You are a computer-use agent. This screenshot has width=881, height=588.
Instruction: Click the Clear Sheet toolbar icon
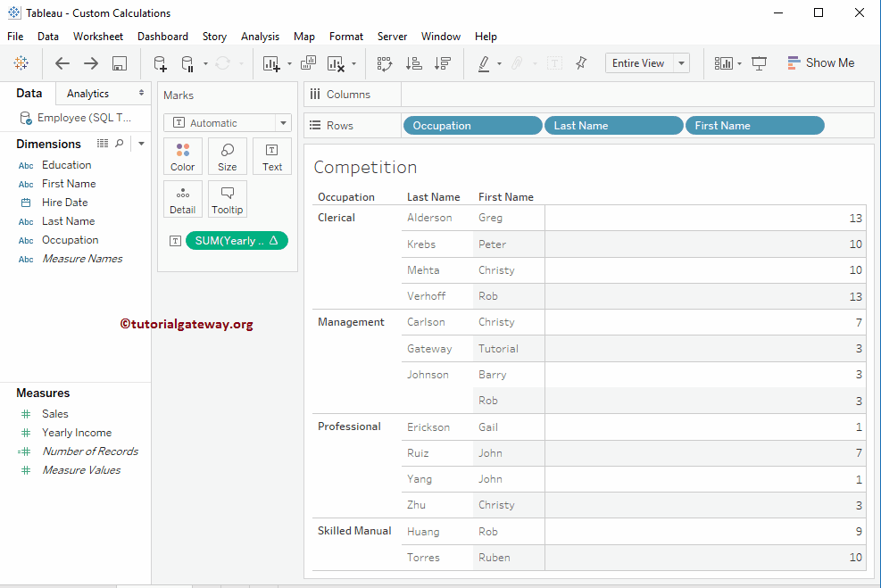click(x=337, y=63)
